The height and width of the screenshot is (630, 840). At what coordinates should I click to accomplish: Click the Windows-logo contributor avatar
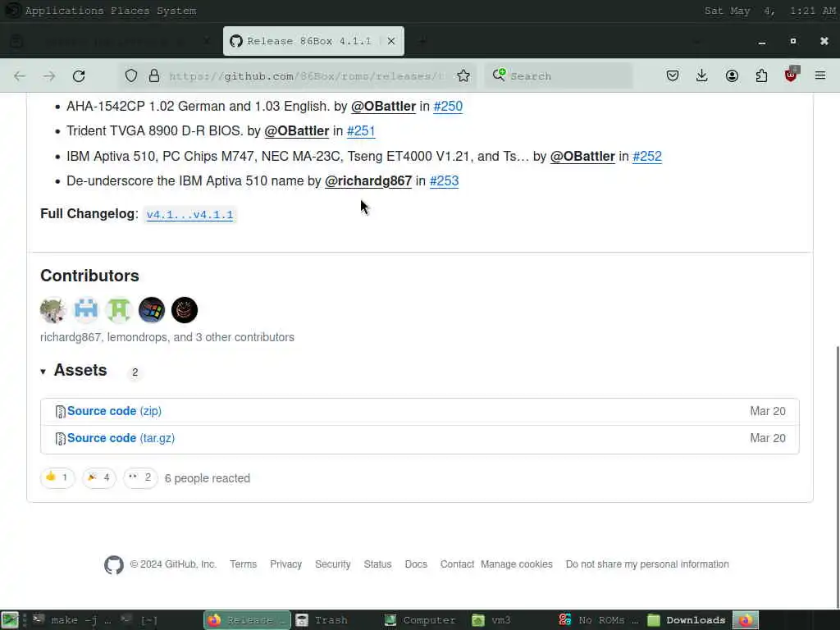152,310
